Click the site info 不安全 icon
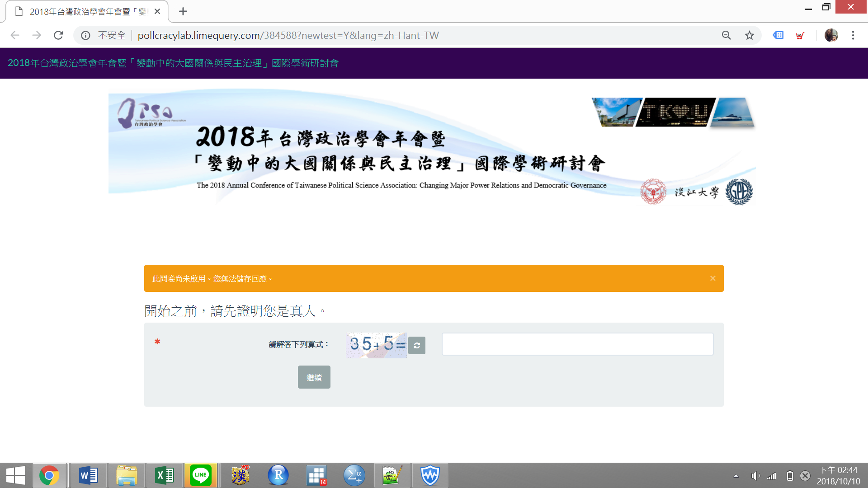This screenshot has height=488, width=868. click(x=85, y=35)
